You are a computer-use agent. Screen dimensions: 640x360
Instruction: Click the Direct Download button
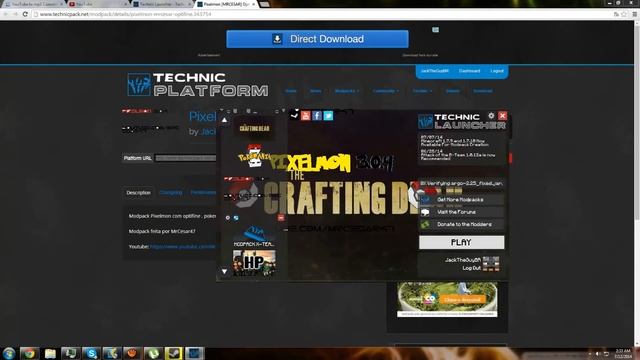(317, 39)
